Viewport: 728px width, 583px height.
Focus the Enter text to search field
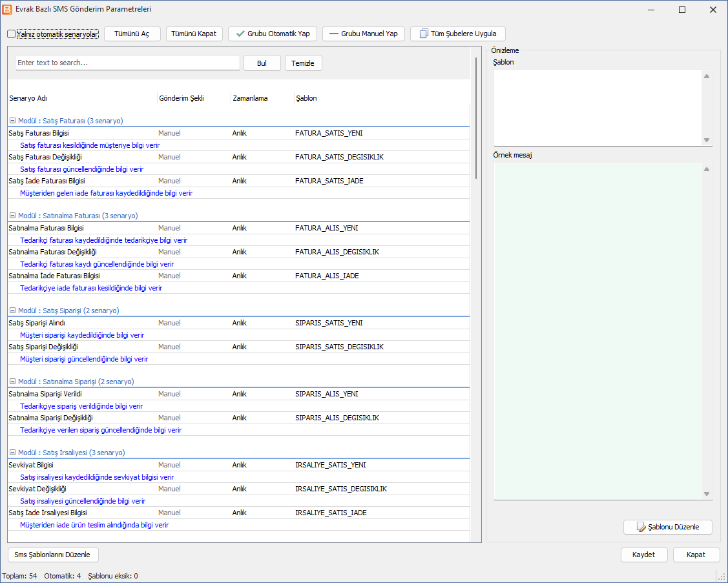128,63
